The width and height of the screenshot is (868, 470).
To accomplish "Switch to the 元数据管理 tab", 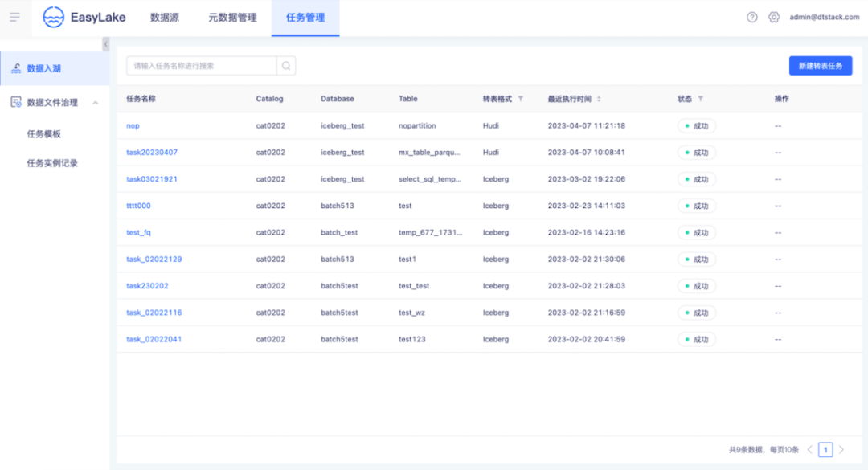I will tap(232, 18).
